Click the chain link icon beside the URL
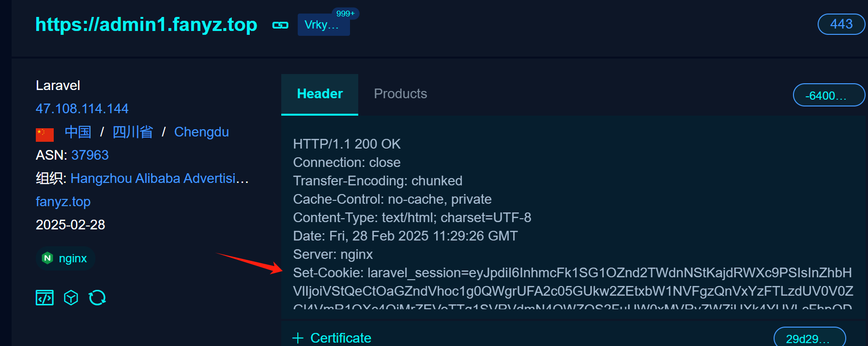The image size is (868, 346). click(280, 25)
